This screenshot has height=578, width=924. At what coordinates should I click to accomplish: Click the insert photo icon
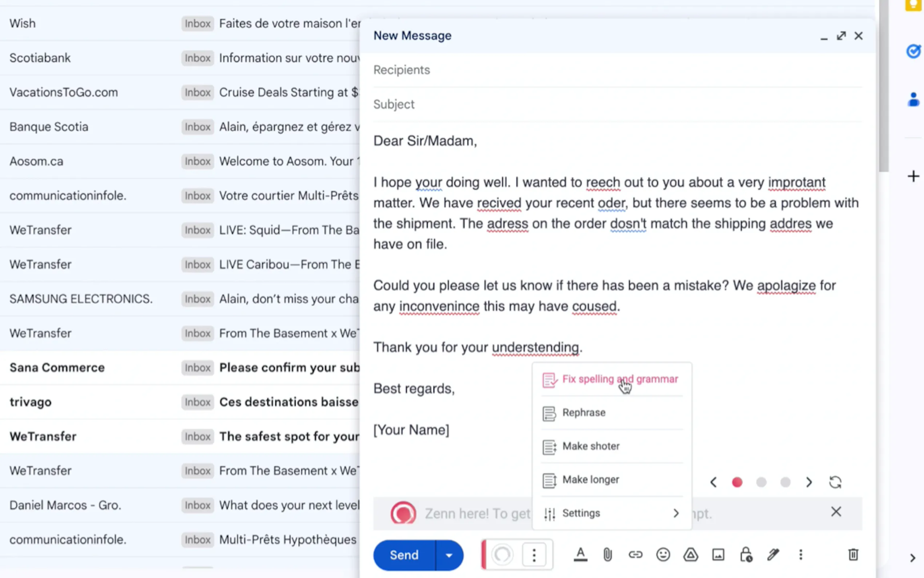coord(718,555)
